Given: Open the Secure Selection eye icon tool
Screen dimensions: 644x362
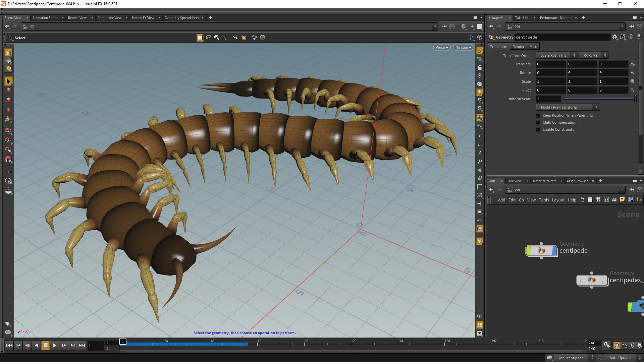Looking at the screenshot, I should [235, 38].
